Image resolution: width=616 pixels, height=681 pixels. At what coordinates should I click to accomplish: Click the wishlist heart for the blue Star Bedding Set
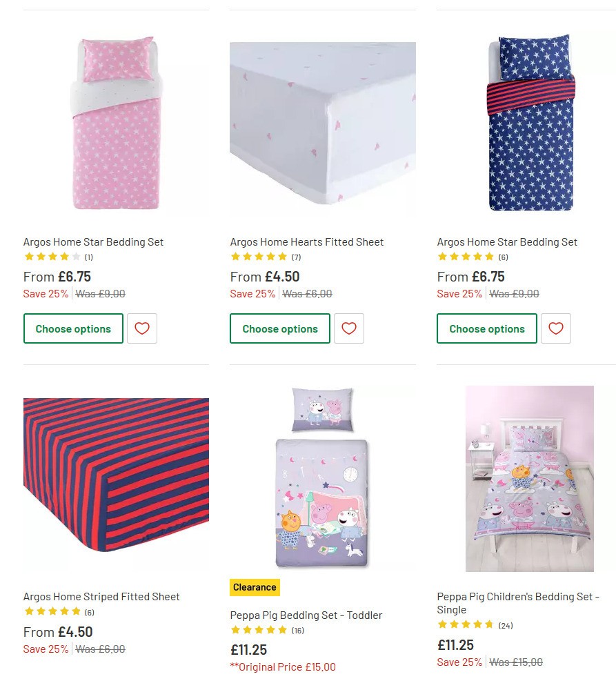click(x=556, y=328)
